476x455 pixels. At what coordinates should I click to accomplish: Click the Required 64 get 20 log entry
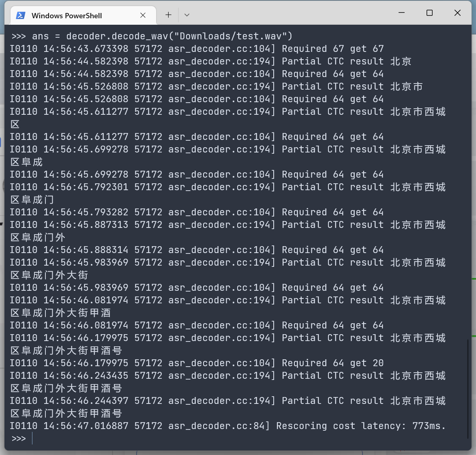tap(332, 363)
